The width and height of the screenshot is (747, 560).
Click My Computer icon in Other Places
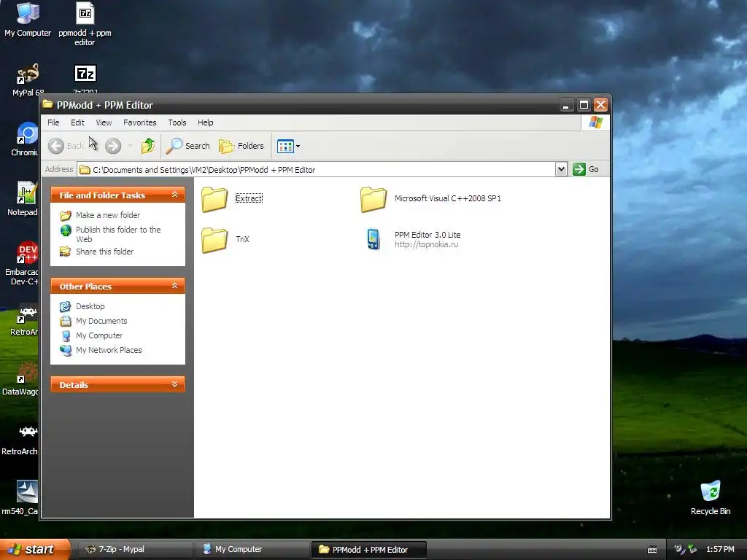coord(65,335)
